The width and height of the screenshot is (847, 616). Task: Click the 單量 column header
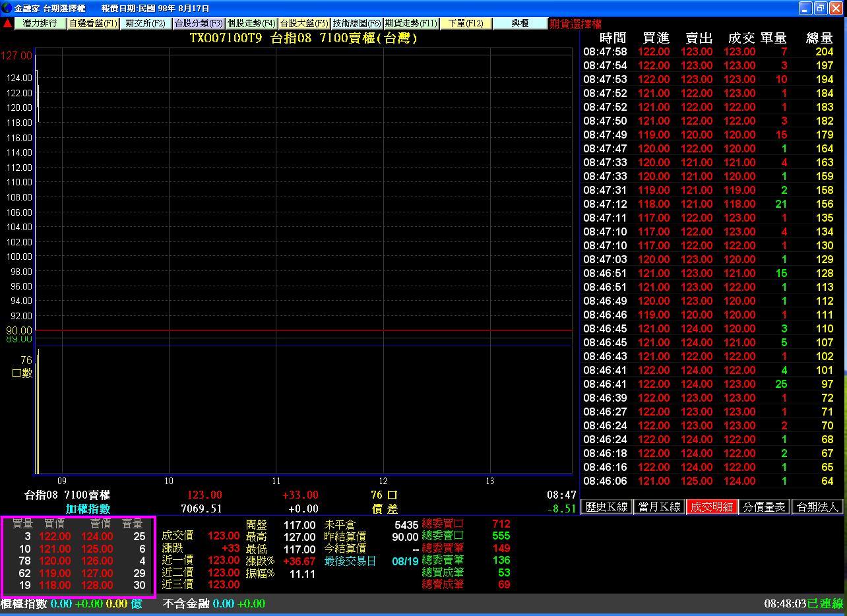click(773, 38)
